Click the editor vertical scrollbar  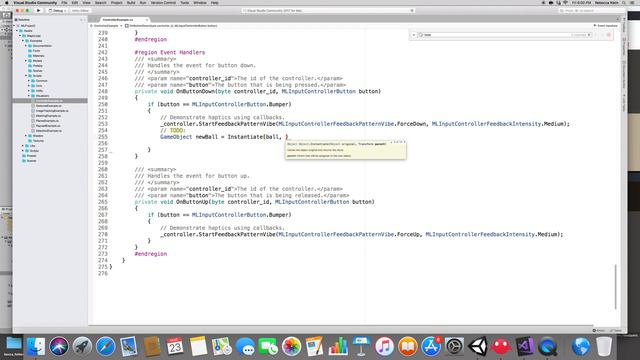pyautogui.click(x=616, y=287)
